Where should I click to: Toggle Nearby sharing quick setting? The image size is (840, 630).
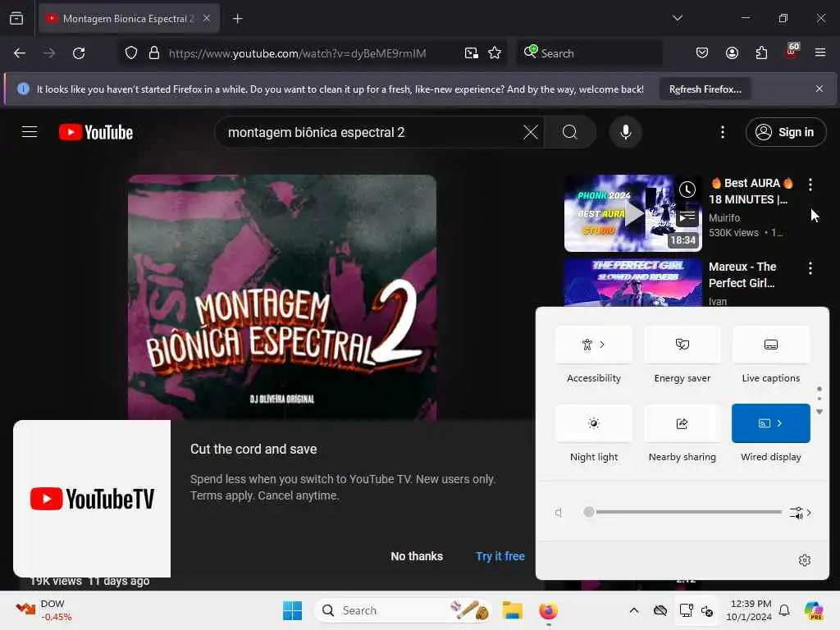[x=682, y=423]
